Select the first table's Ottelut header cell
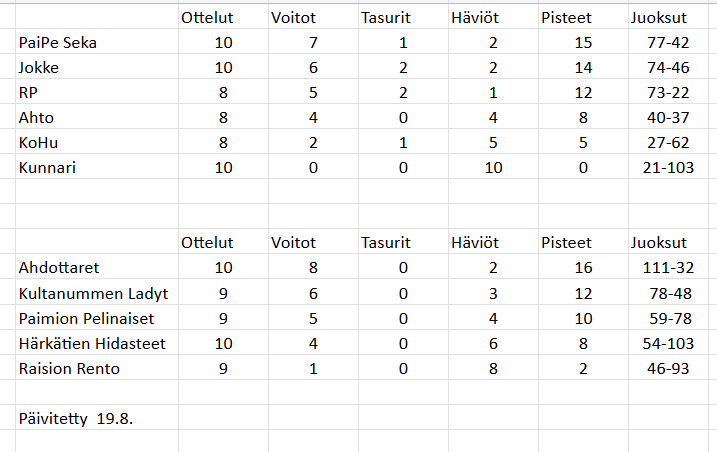Screen dimensions: 717x452 223,17
